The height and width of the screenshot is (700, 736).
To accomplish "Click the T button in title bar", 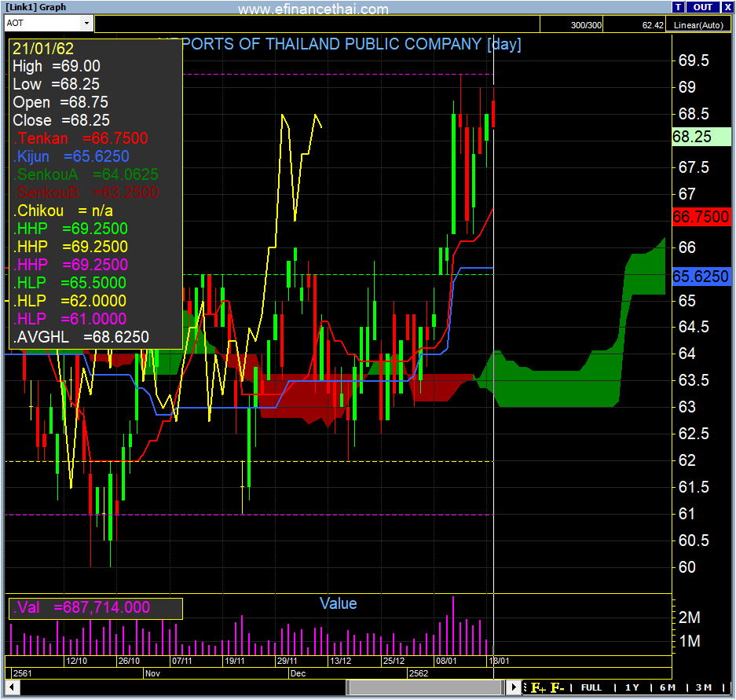I will pos(678,7).
